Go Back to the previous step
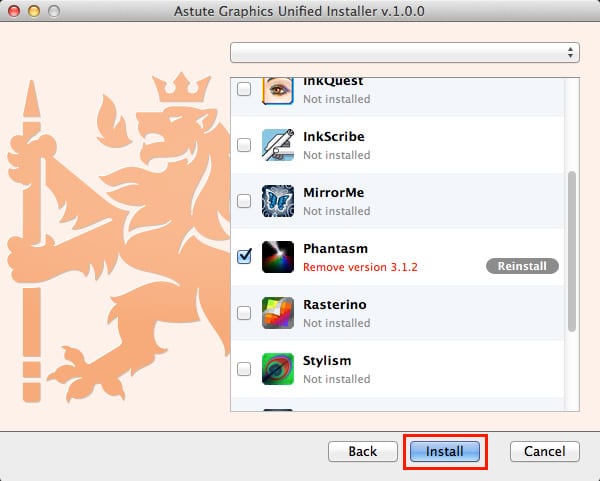Screen dimensions: 600x481 coord(363,452)
